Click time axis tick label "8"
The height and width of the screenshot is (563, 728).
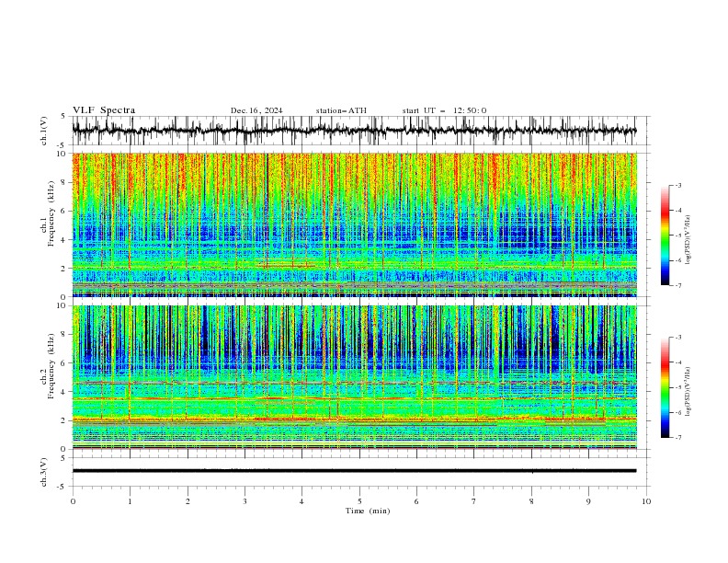tap(531, 501)
